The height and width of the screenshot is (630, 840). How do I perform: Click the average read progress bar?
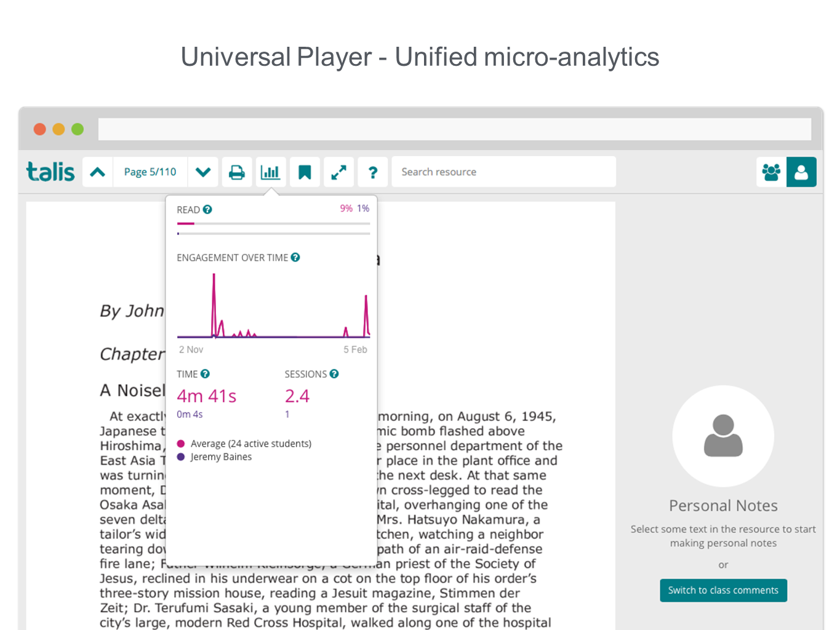point(273,224)
